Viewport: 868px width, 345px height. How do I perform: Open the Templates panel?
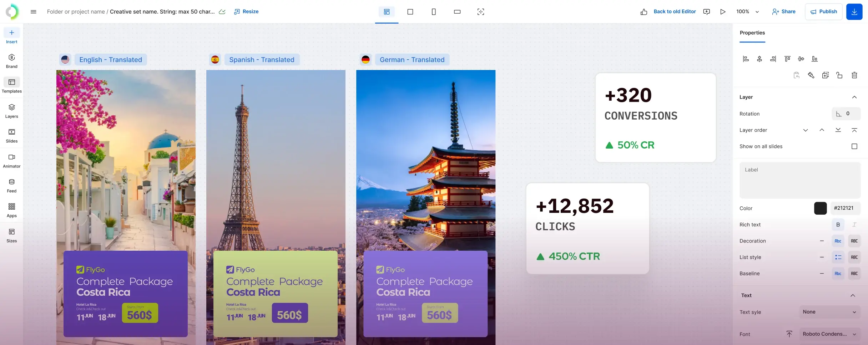point(11,86)
